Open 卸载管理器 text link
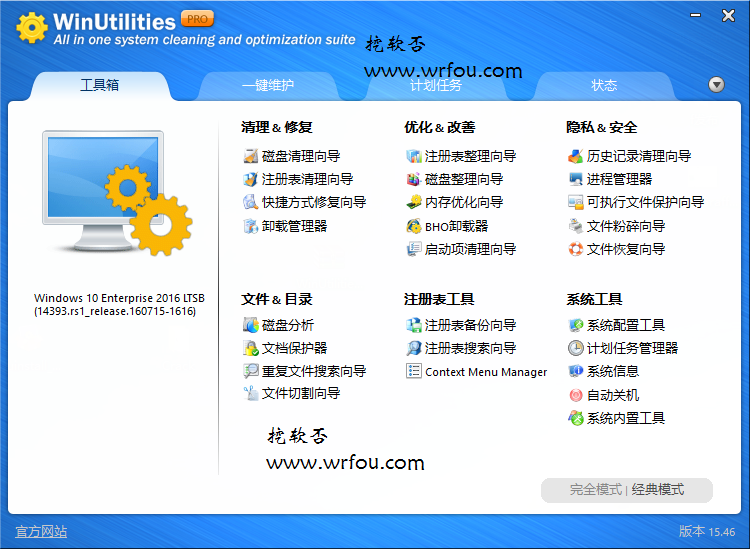This screenshot has height=549, width=750. pyautogui.click(x=295, y=226)
